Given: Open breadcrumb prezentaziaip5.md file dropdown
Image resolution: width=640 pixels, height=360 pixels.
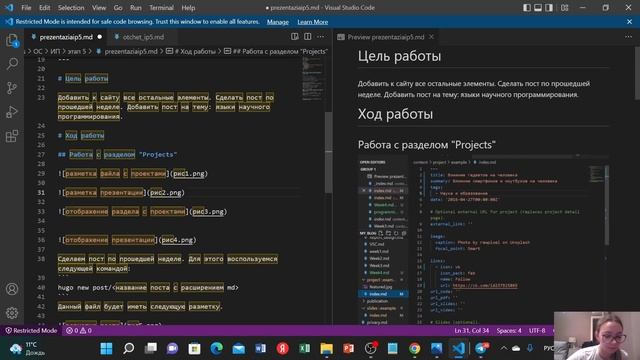Looking at the screenshot, I should (127, 51).
